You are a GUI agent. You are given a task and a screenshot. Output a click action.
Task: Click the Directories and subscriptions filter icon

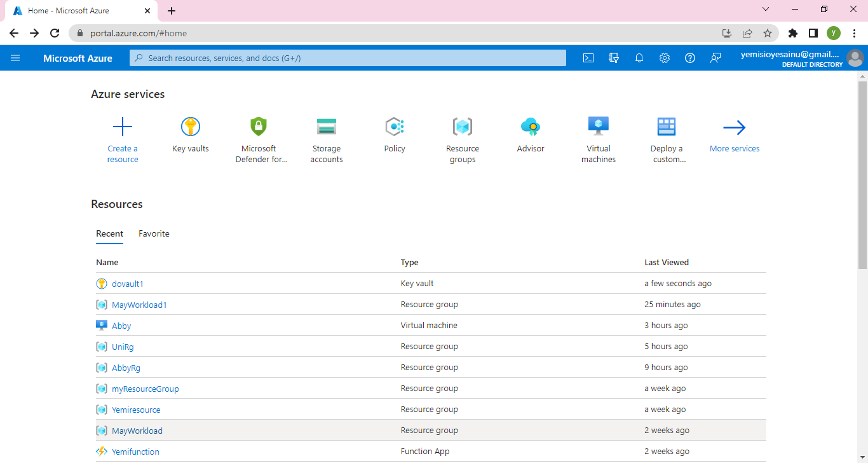pyautogui.click(x=614, y=58)
